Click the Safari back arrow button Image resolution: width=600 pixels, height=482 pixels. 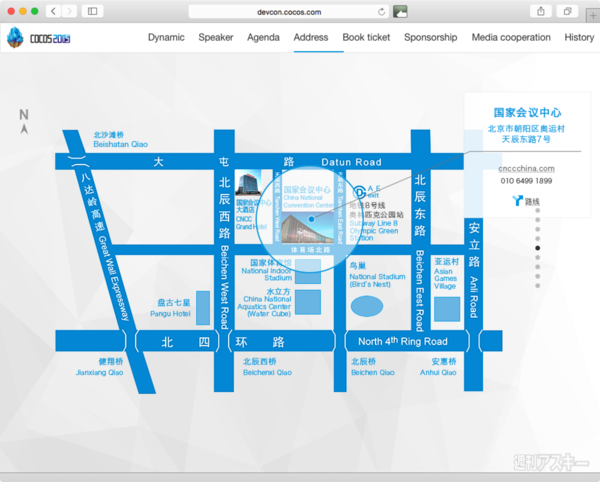point(54,11)
